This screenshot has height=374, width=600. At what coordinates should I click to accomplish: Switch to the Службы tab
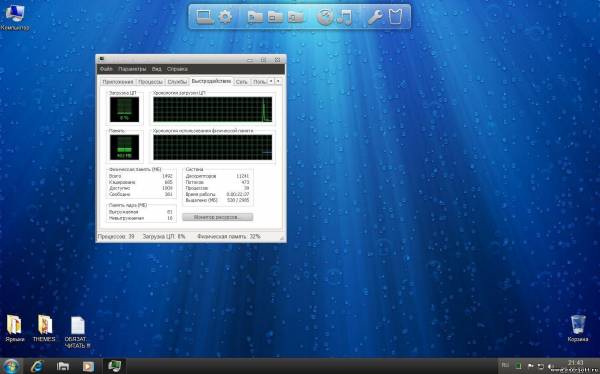click(x=177, y=82)
